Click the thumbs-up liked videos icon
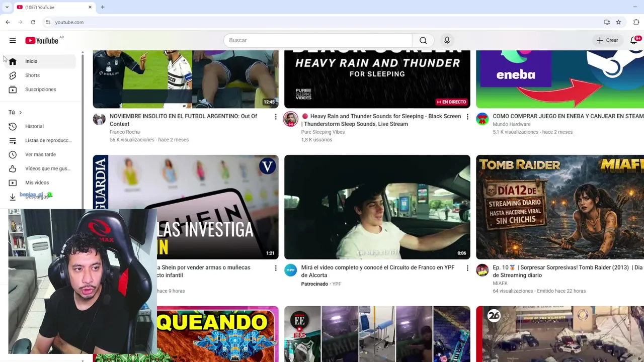644x362 pixels. click(x=13, y=168)
